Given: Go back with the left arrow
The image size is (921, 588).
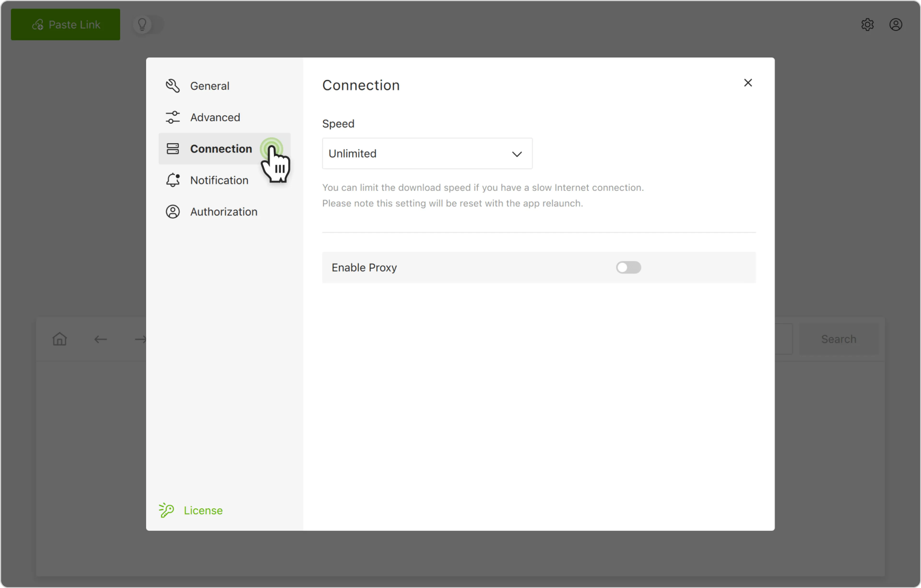Looking at the screenshot, I should pos(100,339).
